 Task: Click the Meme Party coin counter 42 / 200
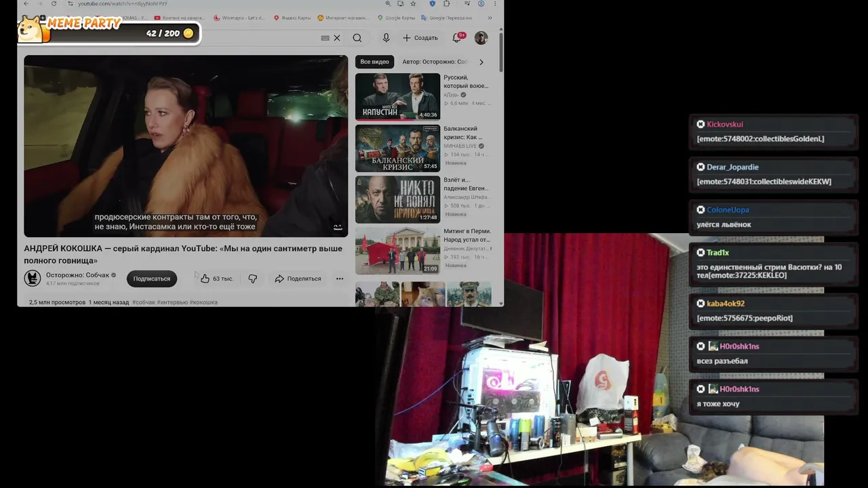point(170,33)
